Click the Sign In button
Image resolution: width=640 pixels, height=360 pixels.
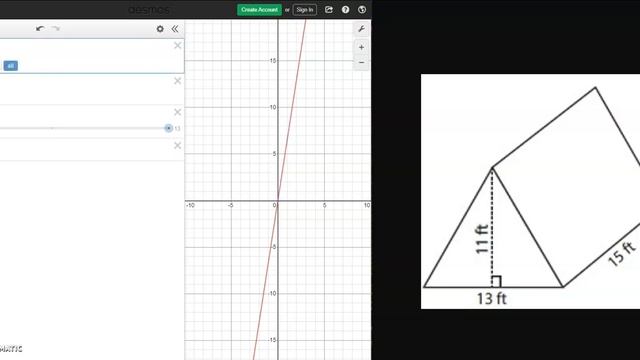click(304, 10)
